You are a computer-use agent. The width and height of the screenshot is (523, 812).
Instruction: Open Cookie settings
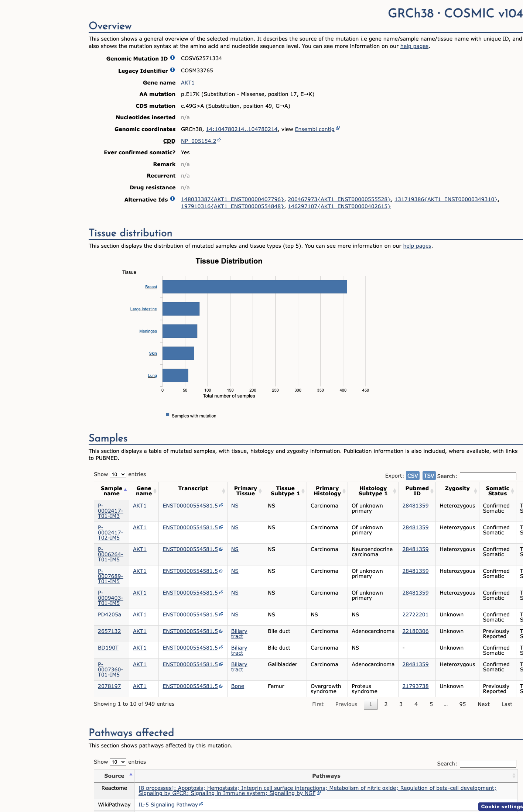tap(501, 806)
